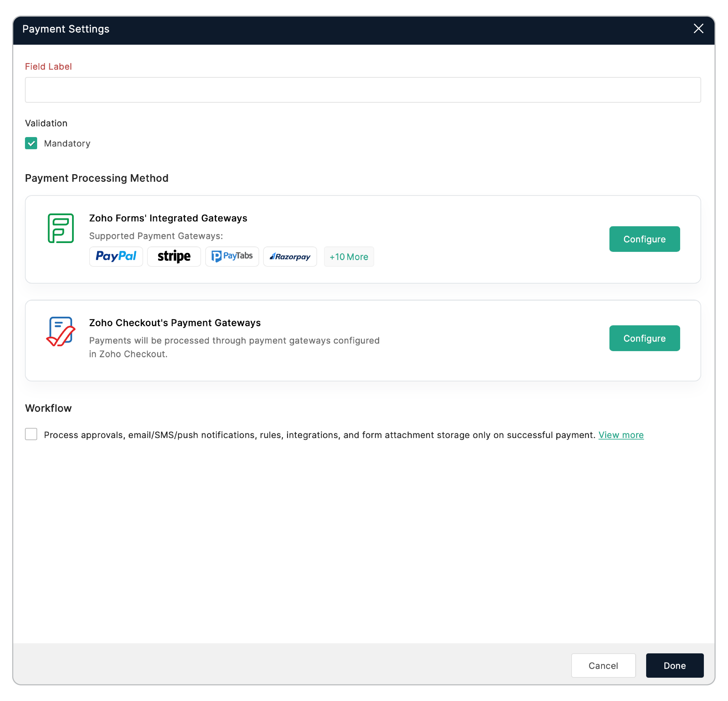
Task: Uncheck the Mandatory validation checkbox
Action: click(31, 143)
